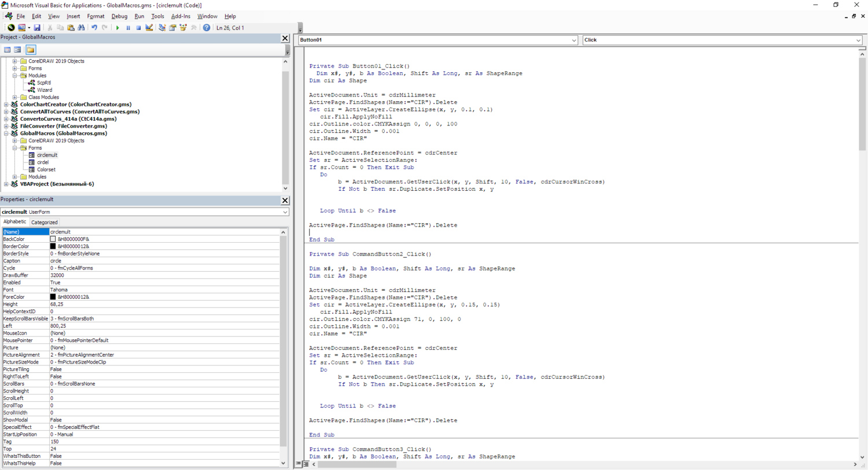This screenshot has width=868, height=470.
Task: Click View Code button in Project panel
Action: click(8, 50)
